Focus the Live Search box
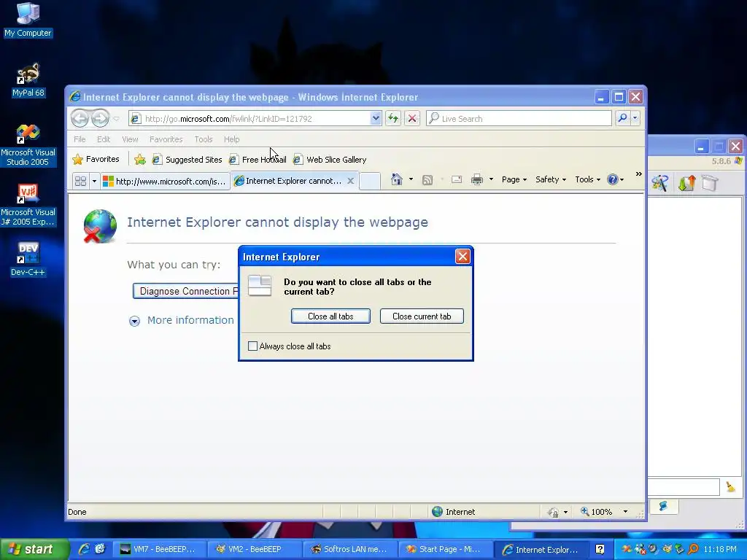Image resolution: width=747 pixels, height=560 pixels. (519, 119)
